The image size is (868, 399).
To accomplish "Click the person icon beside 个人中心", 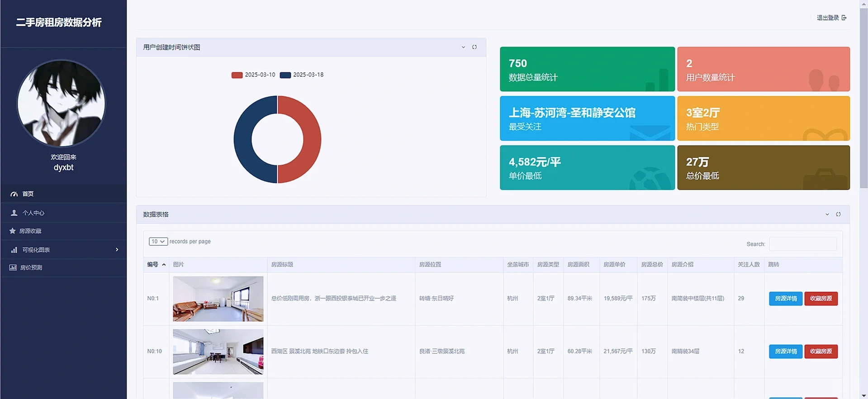I will tap(14, 213).
